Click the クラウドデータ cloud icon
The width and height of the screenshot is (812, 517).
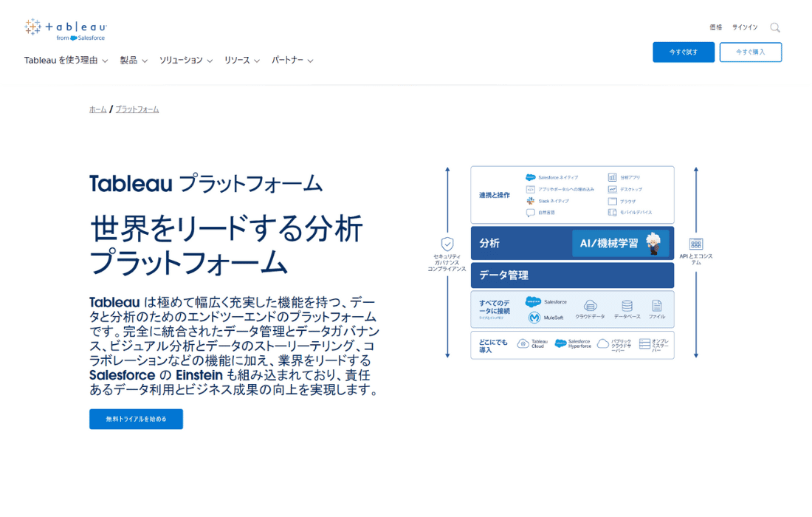[590, 306]
